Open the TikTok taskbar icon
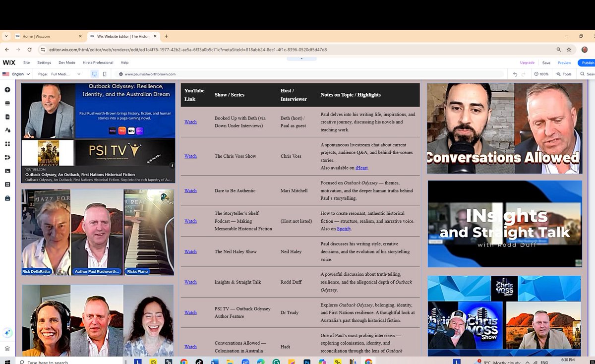 [199, 362]
